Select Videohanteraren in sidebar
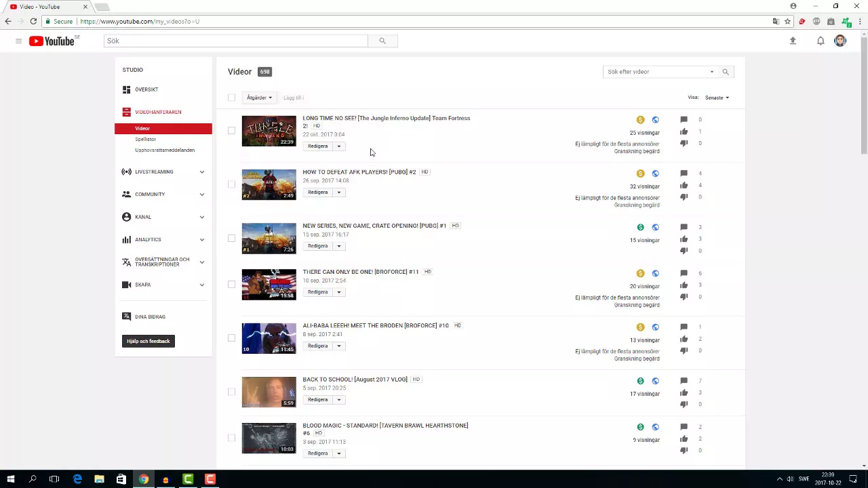The image size is (868, 488). point(158,112)
